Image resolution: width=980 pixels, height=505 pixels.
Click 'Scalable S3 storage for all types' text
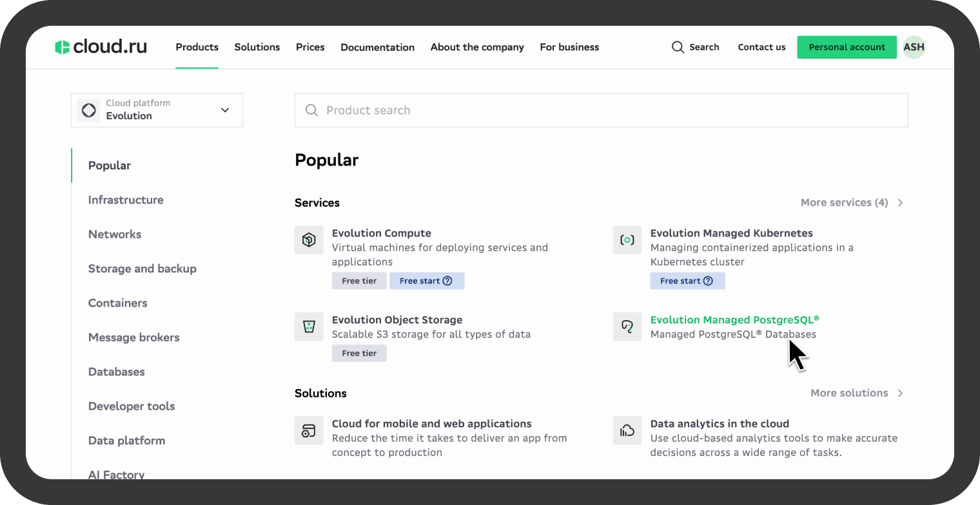(431, 334)
